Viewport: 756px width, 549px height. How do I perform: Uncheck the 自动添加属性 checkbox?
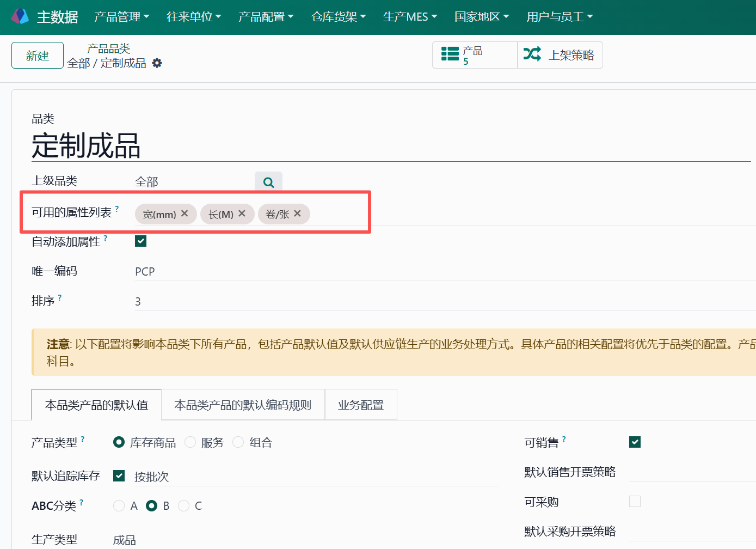point(140,240)
